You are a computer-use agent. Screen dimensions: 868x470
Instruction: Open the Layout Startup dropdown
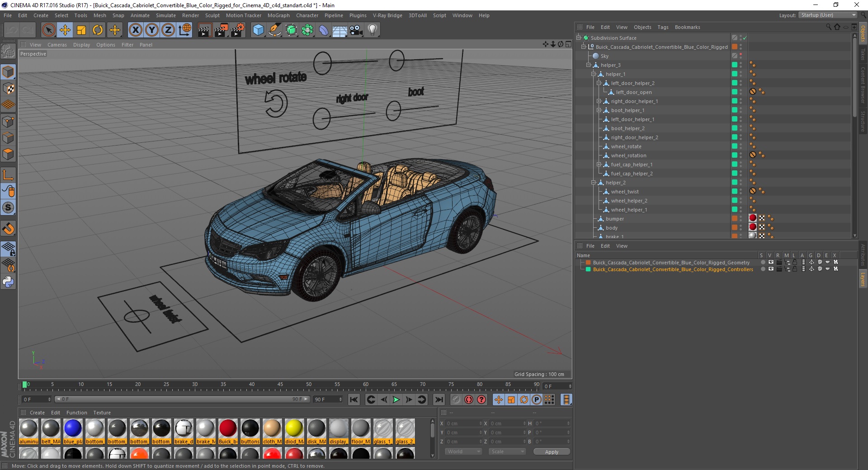(x=829, y=15)
